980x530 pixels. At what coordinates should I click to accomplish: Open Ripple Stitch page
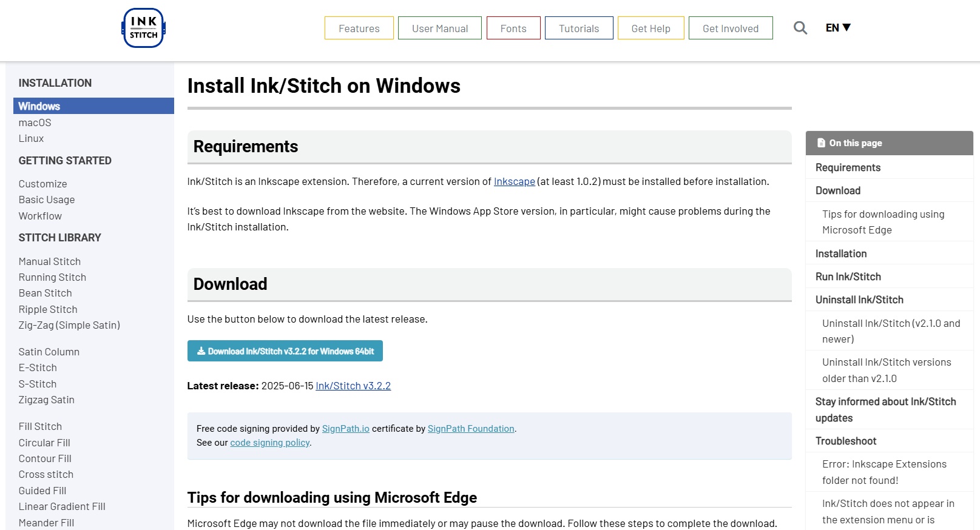point(48,309)
